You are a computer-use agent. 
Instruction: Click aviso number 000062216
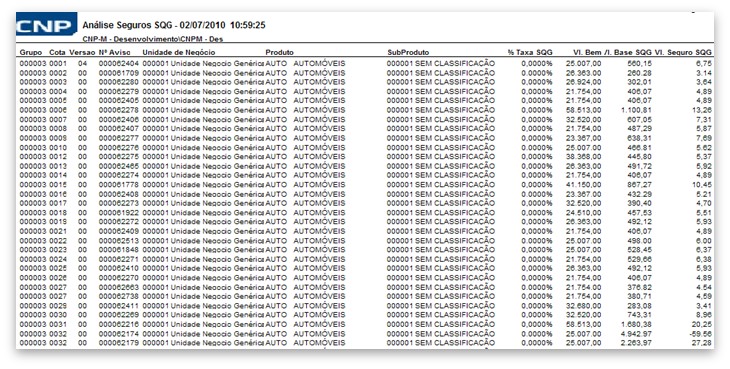pos(119,324)
